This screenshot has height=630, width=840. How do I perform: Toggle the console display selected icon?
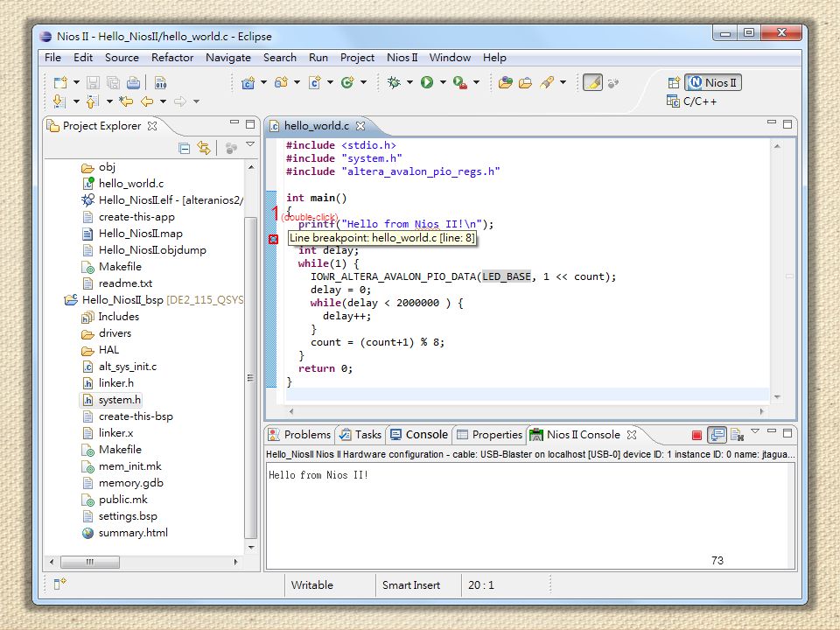click(717, 435)
